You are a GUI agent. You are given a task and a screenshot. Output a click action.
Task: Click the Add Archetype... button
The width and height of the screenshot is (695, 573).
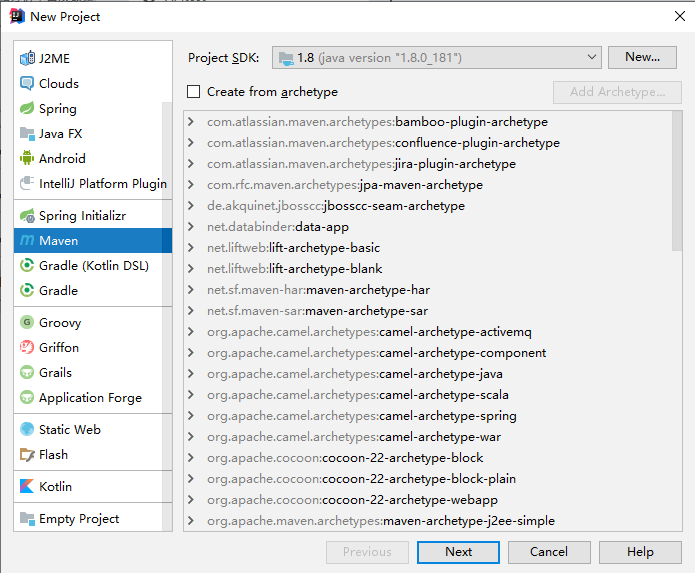pos(617,92)
